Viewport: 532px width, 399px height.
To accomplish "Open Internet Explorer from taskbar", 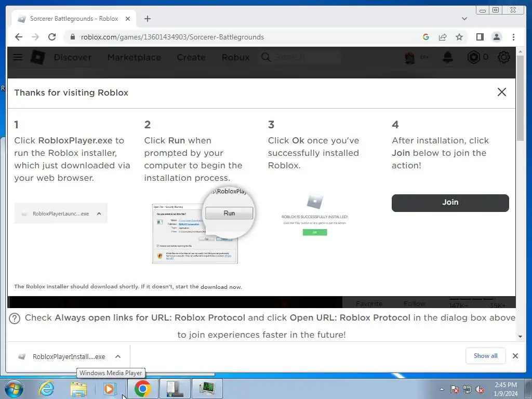I will click(x=46, y=389).
